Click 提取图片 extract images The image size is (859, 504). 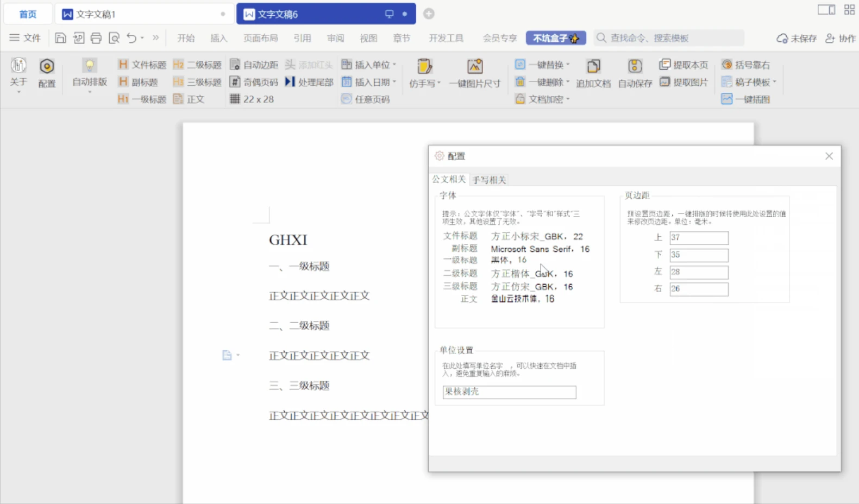tap(684, 82)
